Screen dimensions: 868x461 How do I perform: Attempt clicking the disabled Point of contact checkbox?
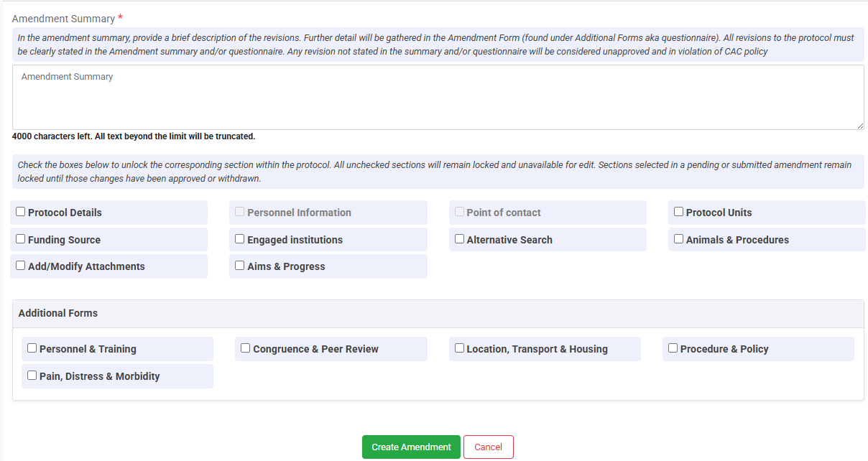pyautogui.click(x=459, y=211)
